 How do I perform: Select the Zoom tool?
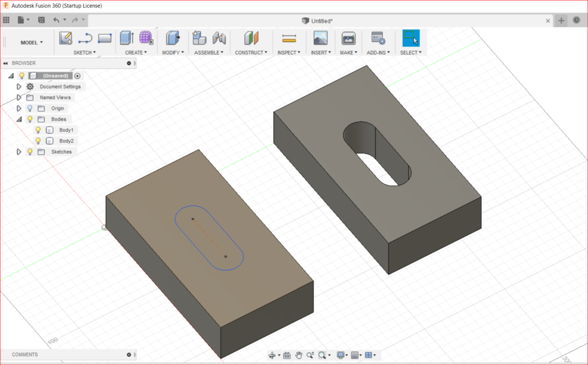coord(310,355)
